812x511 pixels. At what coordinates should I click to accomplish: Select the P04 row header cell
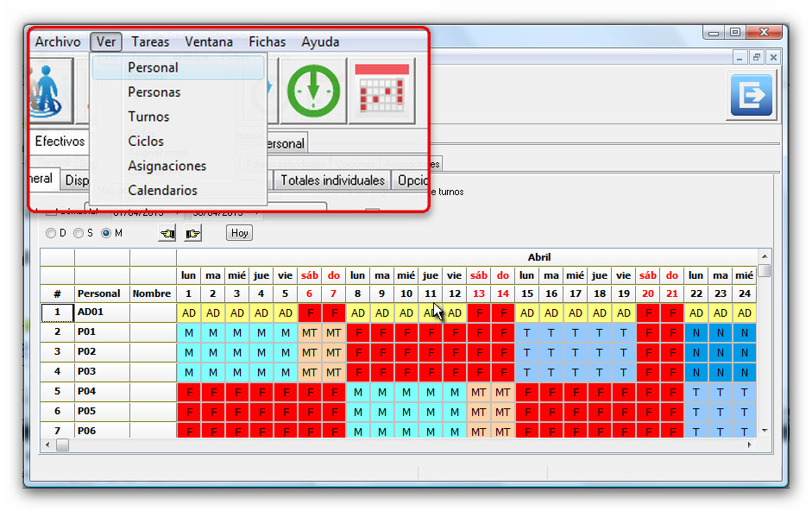102,391
